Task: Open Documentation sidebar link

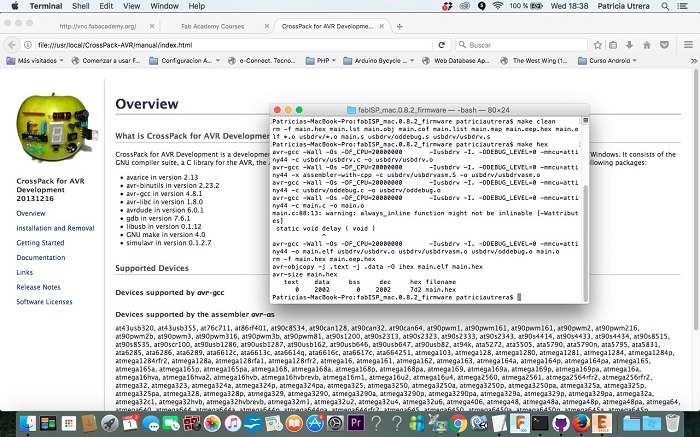Action: point(41,258)
